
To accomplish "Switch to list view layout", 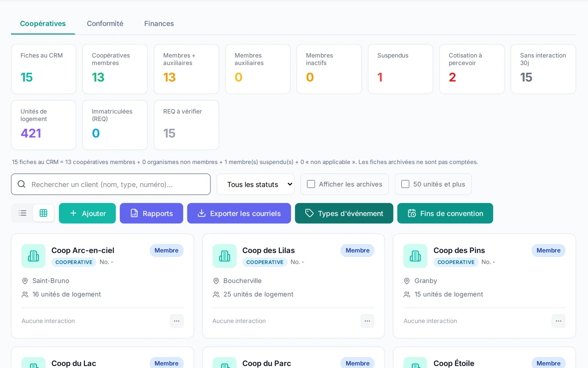I will [x=22, y=213].
